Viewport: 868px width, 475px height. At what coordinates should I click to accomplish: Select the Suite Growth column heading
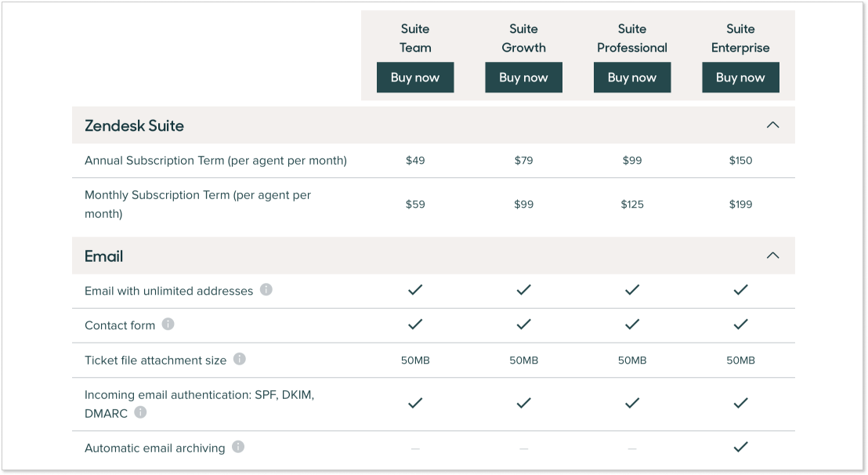pyautogui.click(x=523, y=38)
